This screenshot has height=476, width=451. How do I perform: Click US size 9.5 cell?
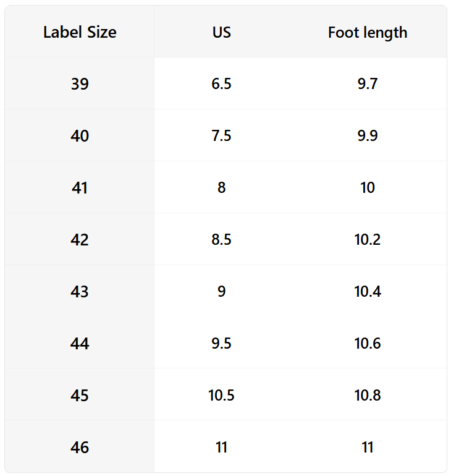221,343
